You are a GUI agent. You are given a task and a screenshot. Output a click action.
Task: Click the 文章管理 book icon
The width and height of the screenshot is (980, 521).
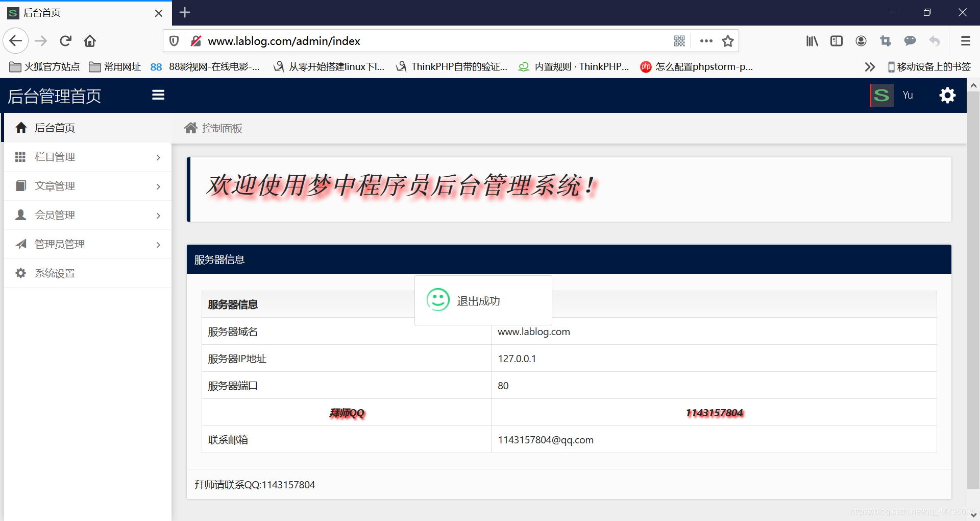[21, 185]
